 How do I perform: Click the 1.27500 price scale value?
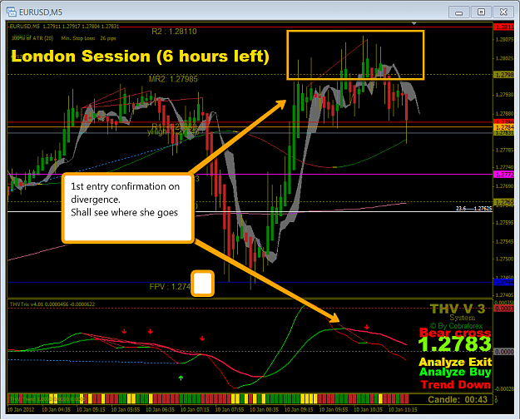point(504,259)
